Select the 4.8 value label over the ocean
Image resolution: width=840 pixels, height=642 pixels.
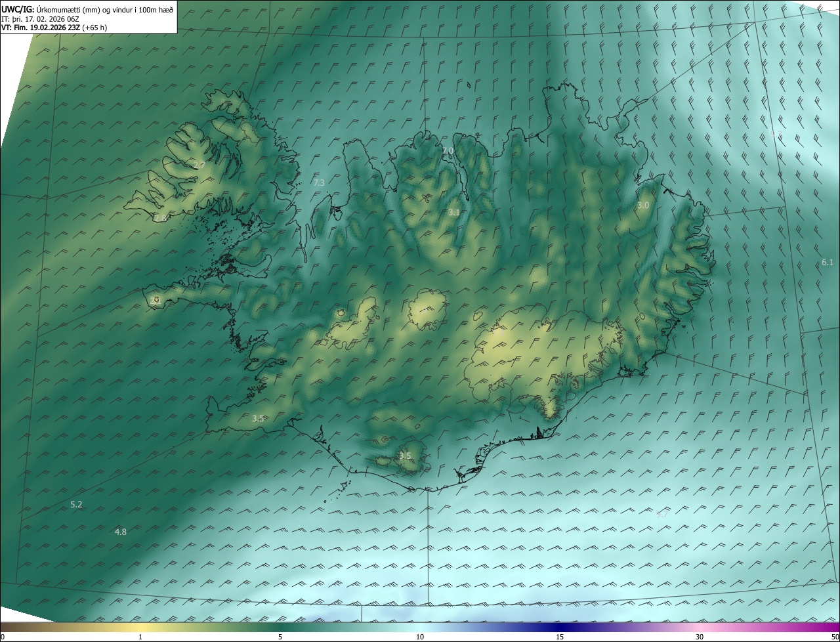tap(121, 532)
